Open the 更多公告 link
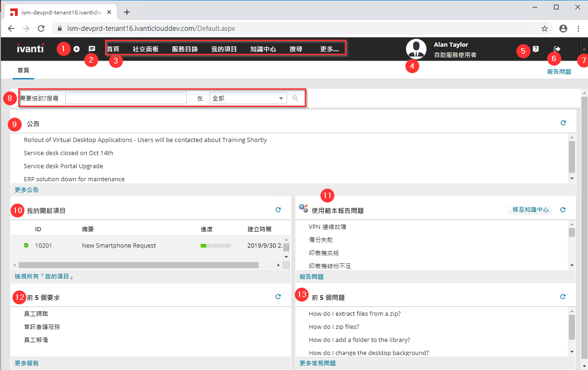 click(x=27, y=190)
